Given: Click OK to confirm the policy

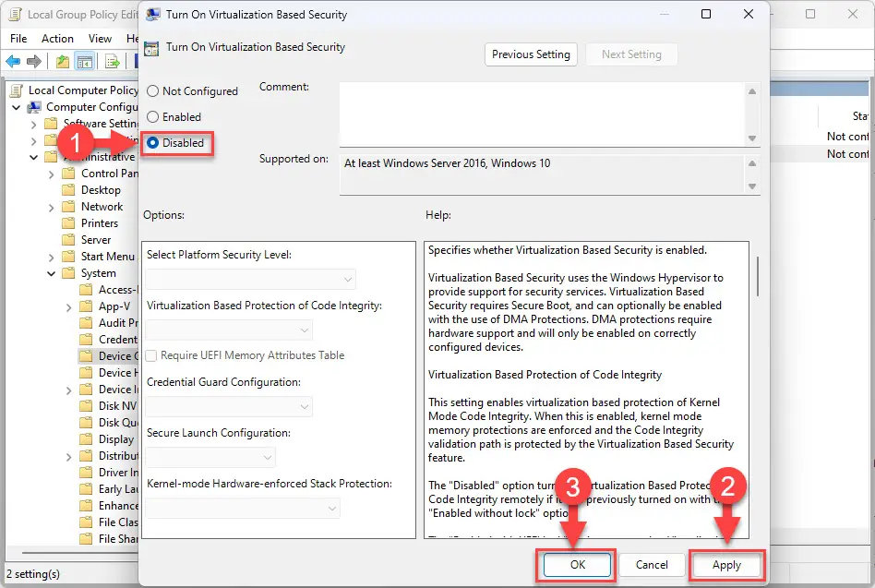Looking at the screenshot, I should point(578,565).
